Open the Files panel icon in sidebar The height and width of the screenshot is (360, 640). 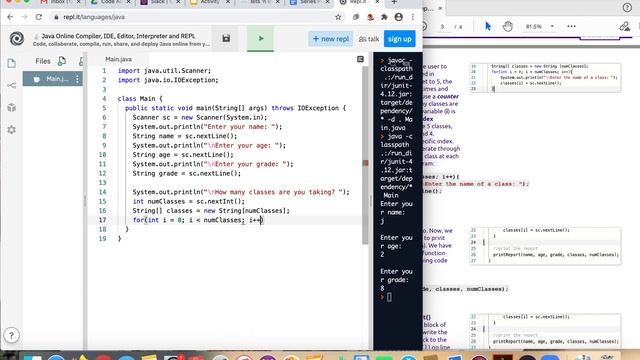(11, 63)
